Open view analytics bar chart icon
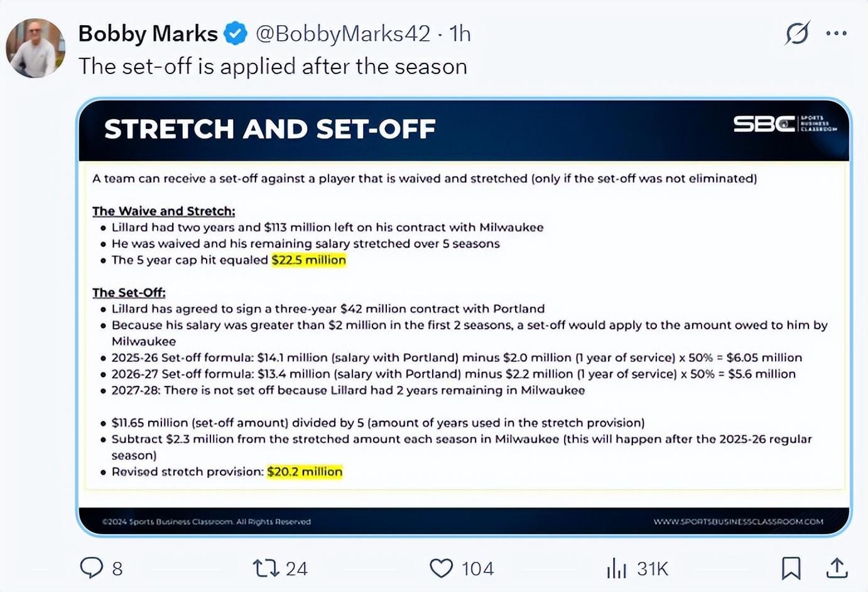This screenshot has height=592, width=868. (x=616, y=568)
